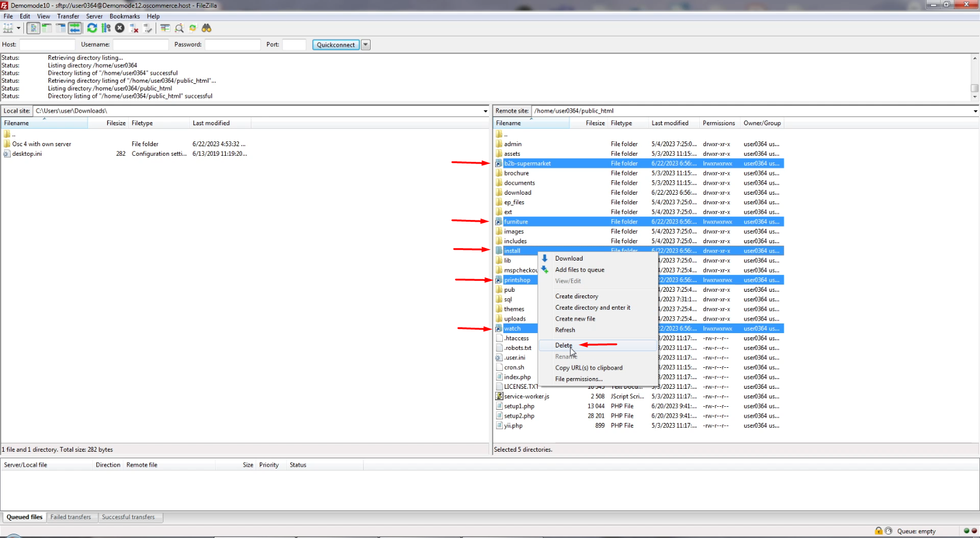Cancel the current operation via toolbar
Image resolution: width=980 pixels, height=538 pixels.
click(x=120, y=28)
